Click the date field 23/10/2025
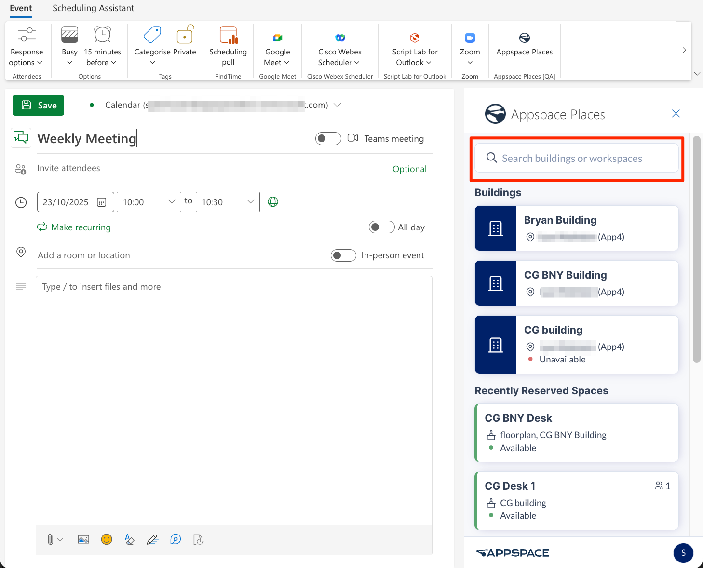Viewport: 703px width, 588px height. click(x=76, y=202)
